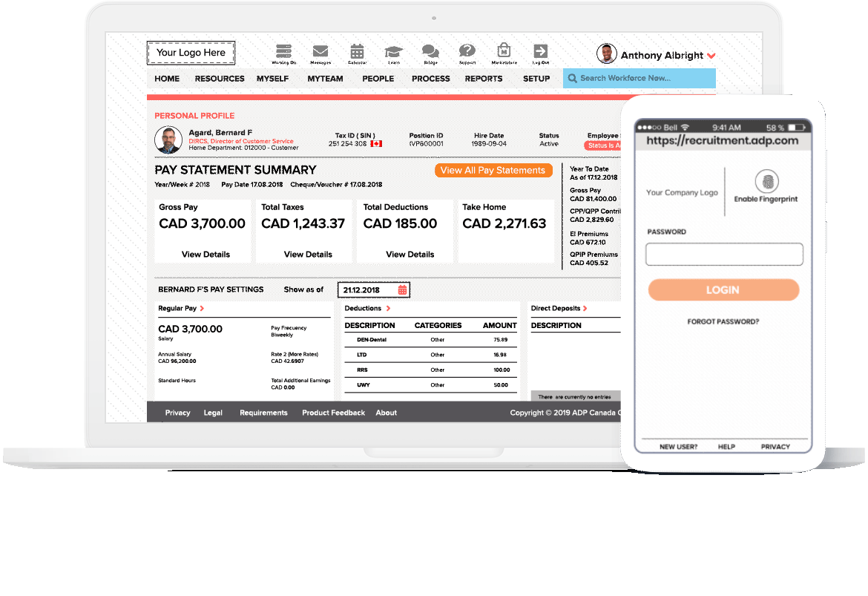This screenshot has width=868, height=596.
Task: Open the Support question mark icon
Action: tap(467, 51)
